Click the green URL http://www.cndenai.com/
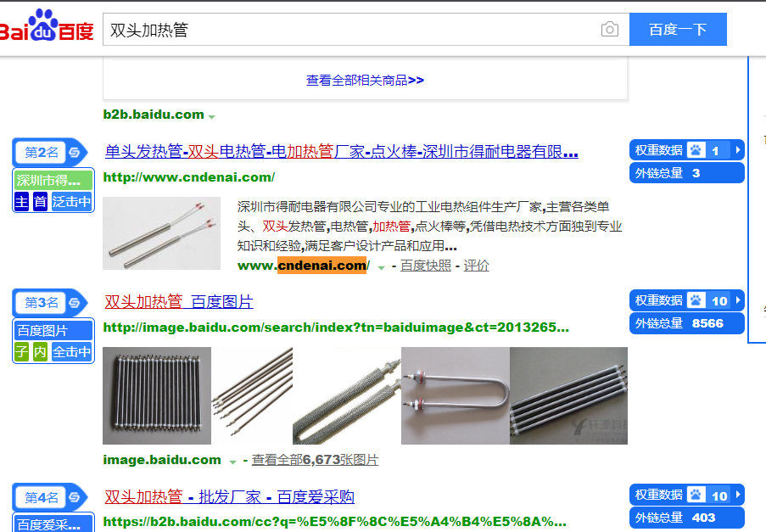 (x=189, y=176)
